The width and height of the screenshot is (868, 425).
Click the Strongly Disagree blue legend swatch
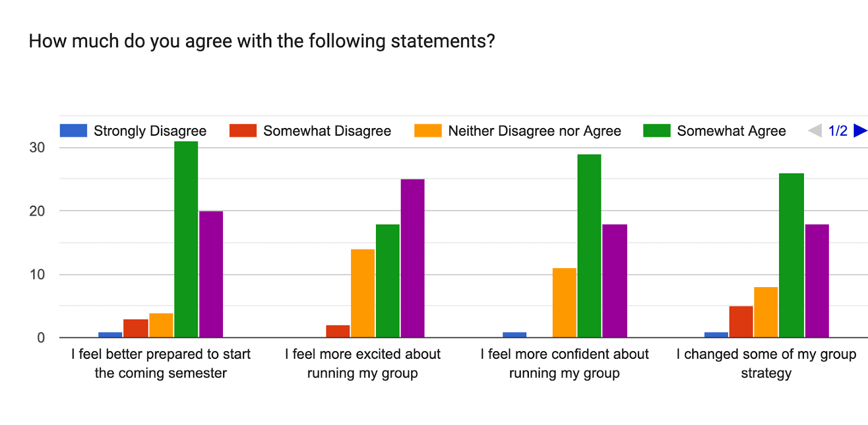(x=73, y=130)
